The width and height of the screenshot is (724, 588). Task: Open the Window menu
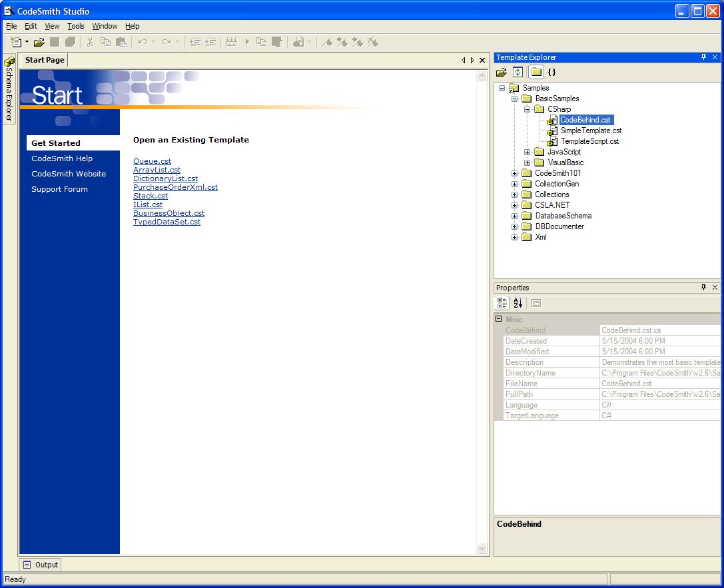coord(105,27)
